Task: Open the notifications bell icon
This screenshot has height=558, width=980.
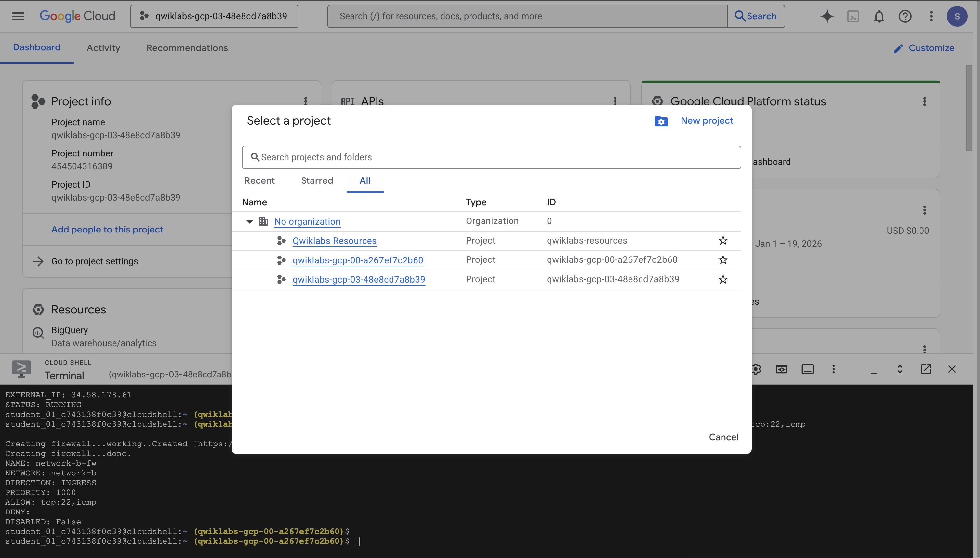Action: [x=879, y=16]
